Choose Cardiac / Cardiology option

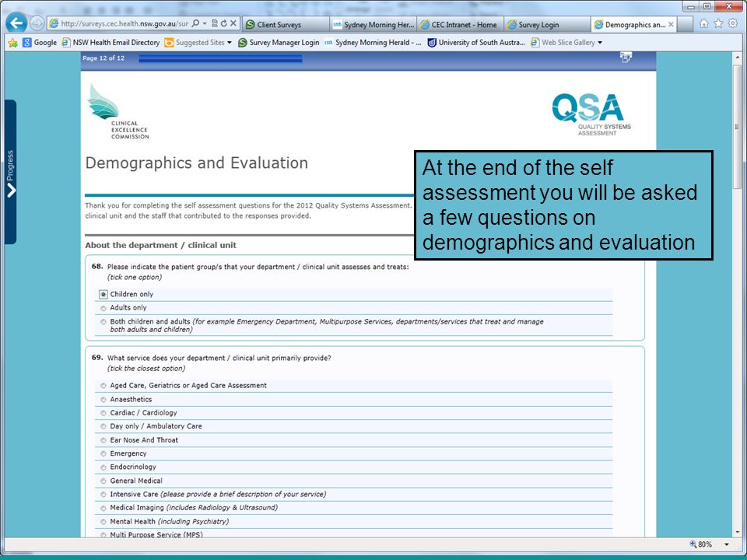click(103, 413)
